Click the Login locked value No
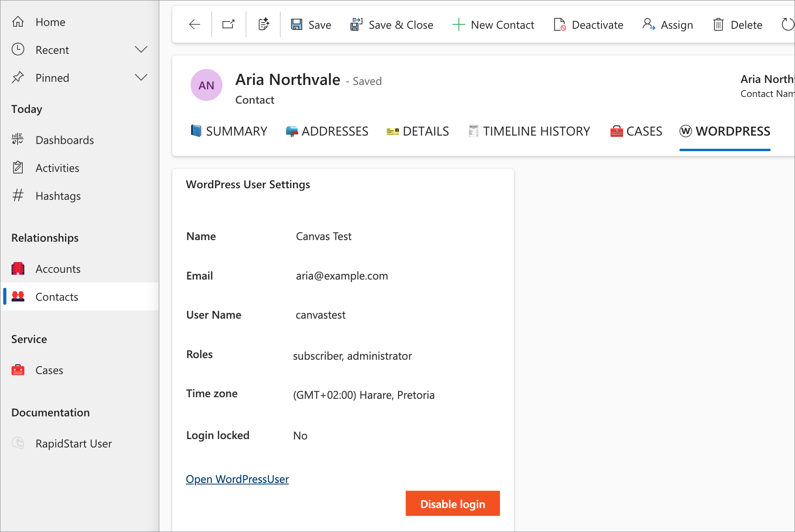Viewport: 795px width, 532px height. [x=300, y=435]
